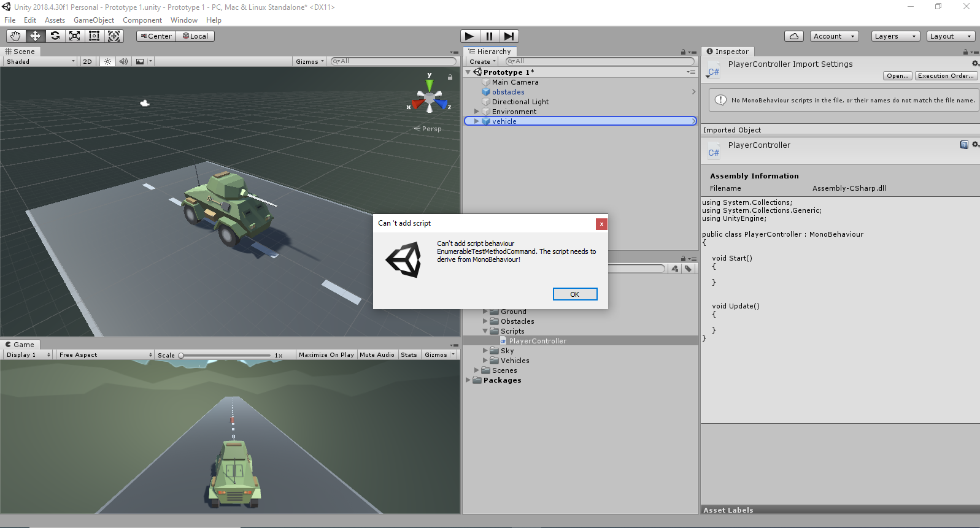Open the Assets menu
Image resolution: width=980 pixels, height=528 pixels.
pos(55,20)
